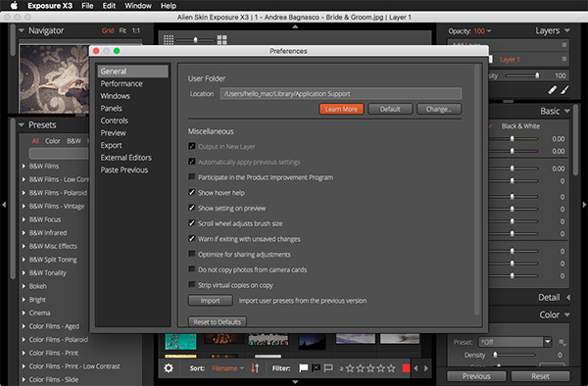Image resolution: width=588 pixels, height=386 pixels.
Task: Select External Editors in Preferences sidebar
Action: pyautogui.click(x=126, y=158)
